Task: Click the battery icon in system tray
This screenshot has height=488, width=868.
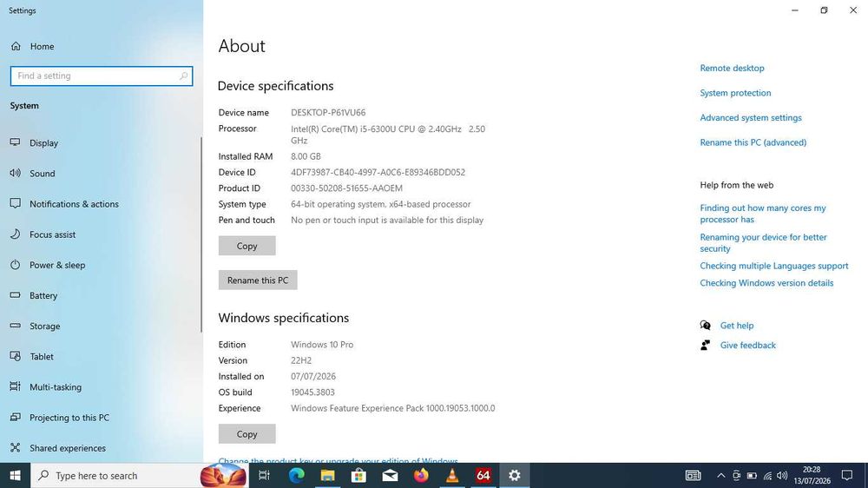Action: coord(752,475)
